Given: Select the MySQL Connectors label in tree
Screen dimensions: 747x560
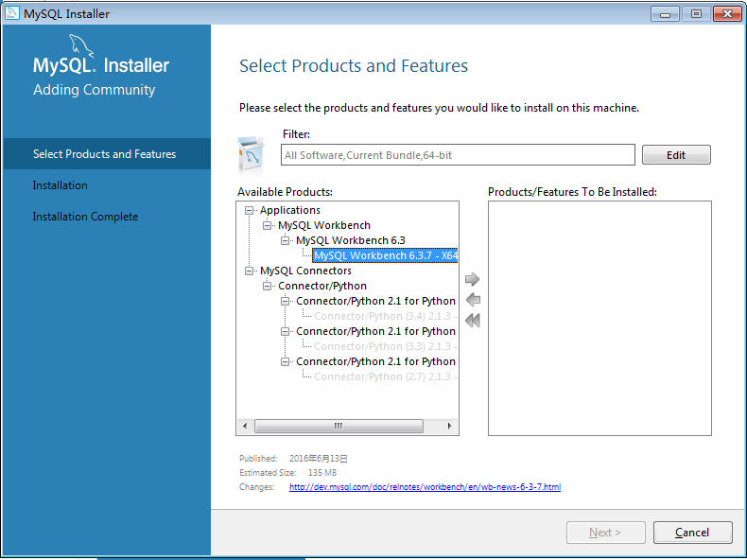Looking at the screenshot, I should 305,271.
